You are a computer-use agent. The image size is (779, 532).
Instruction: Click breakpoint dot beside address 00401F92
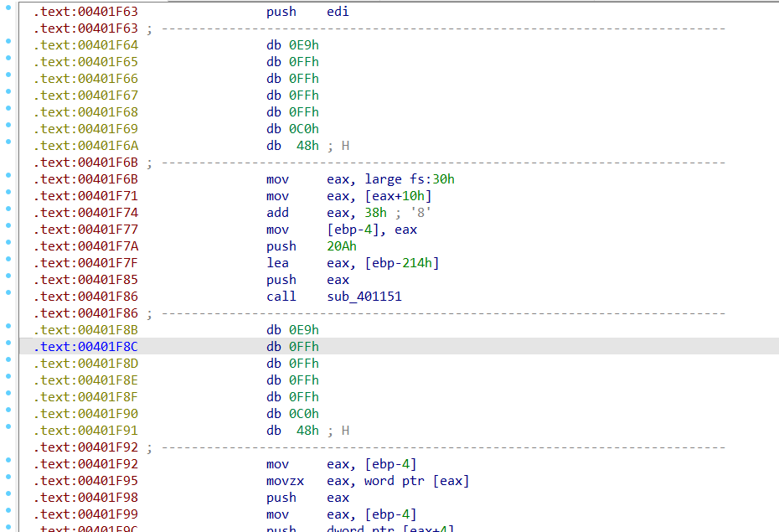[x=8, y=460]
